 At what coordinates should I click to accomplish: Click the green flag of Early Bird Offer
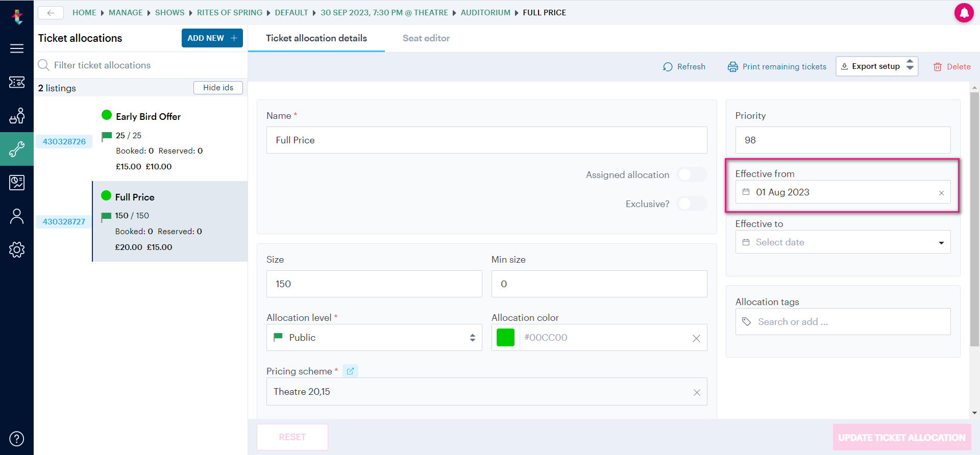[107, 136]
